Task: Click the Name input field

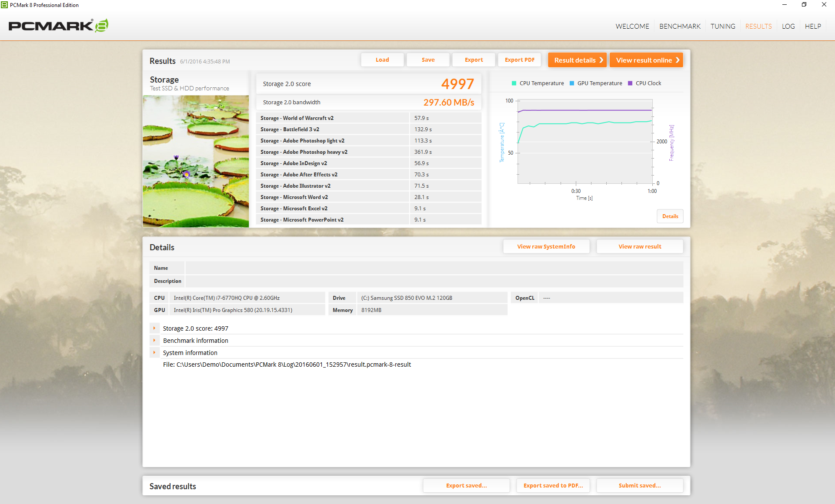Action: pyautogui.click(x=434, y=268)
